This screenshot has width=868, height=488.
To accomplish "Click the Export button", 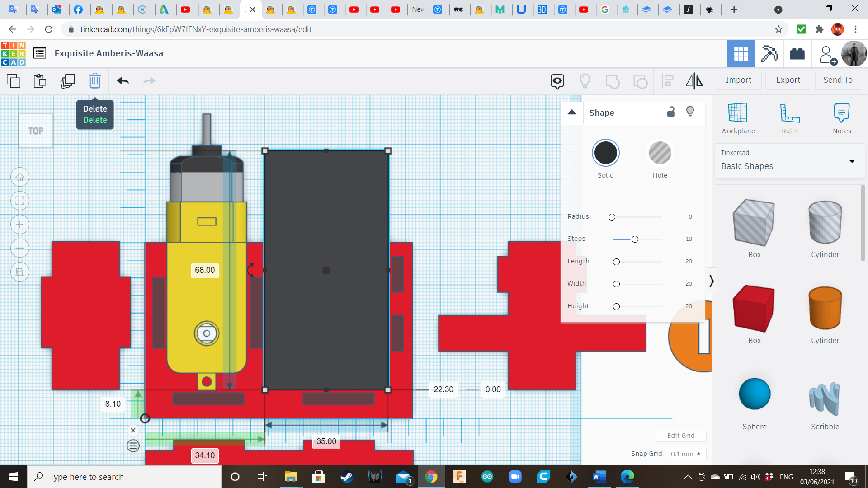I will point(788,80).
